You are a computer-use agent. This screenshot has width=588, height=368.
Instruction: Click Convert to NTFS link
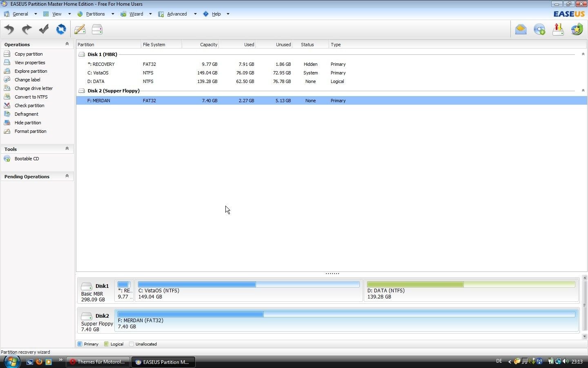pos(31,97)
